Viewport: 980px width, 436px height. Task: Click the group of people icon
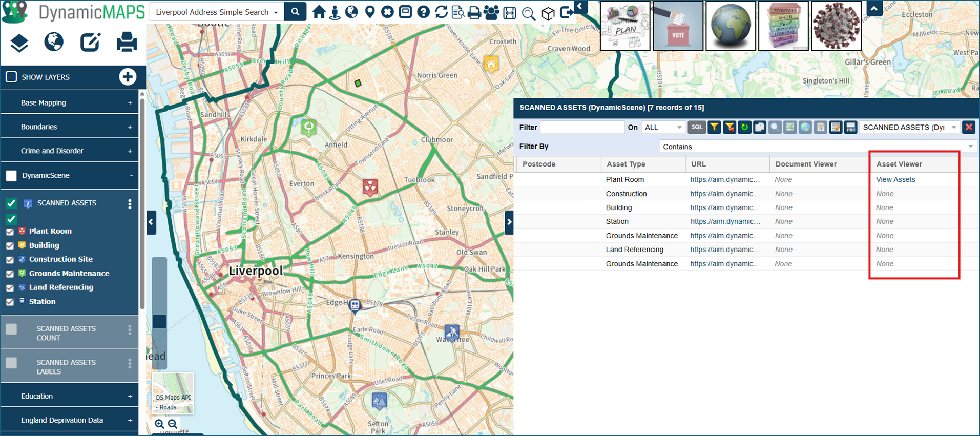[x=491, y=12]
